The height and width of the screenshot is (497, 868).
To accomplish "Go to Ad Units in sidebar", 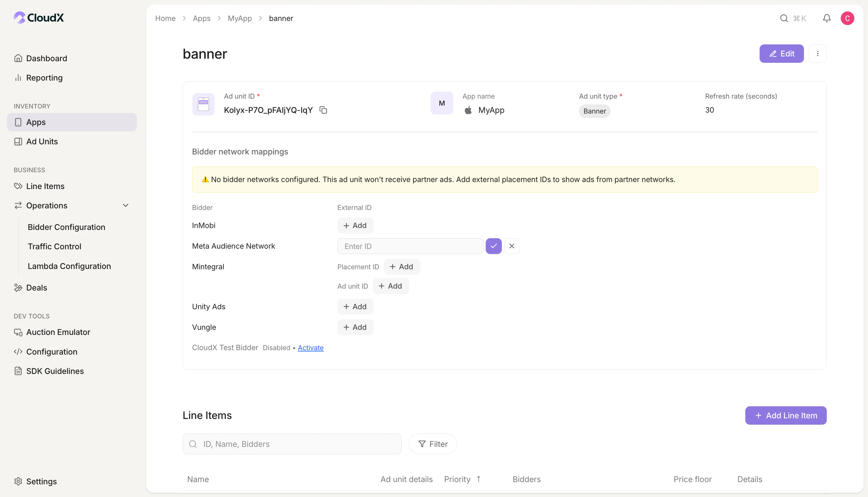I will pos(42,141).
